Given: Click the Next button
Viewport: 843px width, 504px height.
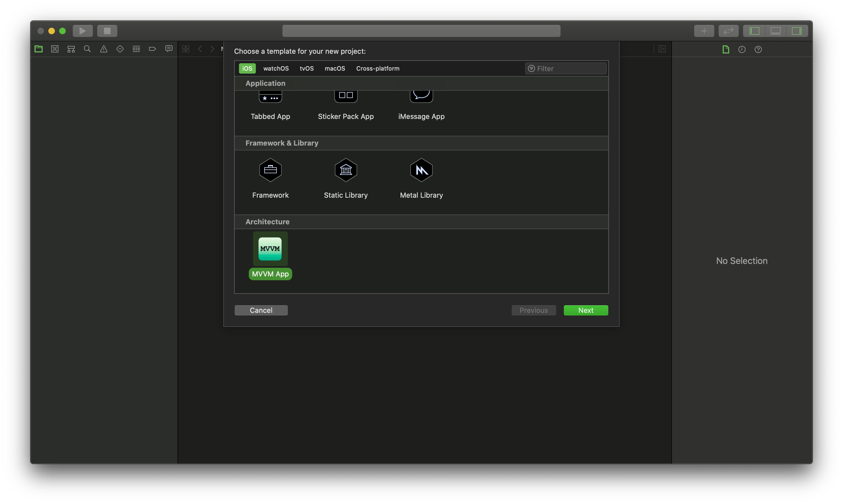Looking at the screenshot, I should point(586,310).
